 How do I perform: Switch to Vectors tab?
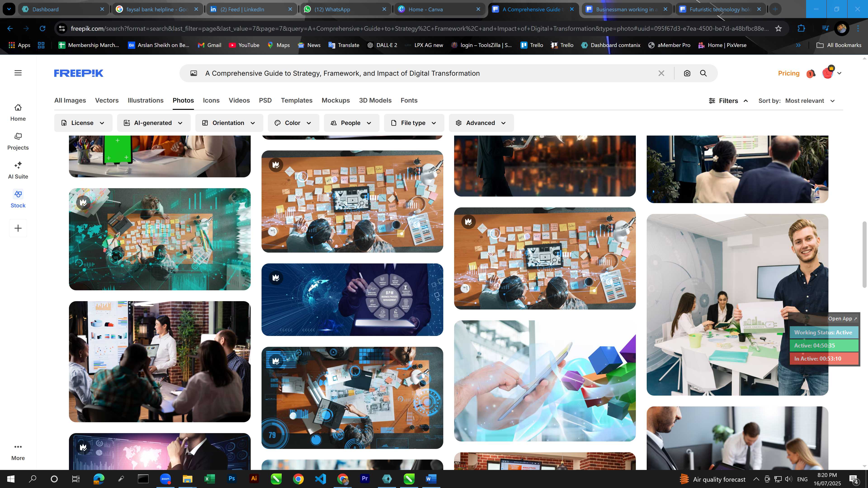107,100
